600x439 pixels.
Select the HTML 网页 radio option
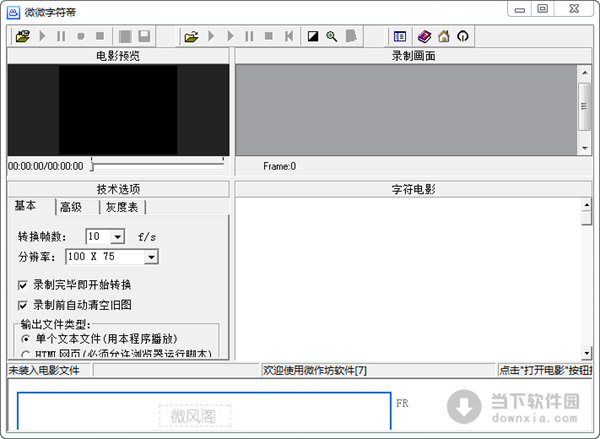(x=26, y=354)
